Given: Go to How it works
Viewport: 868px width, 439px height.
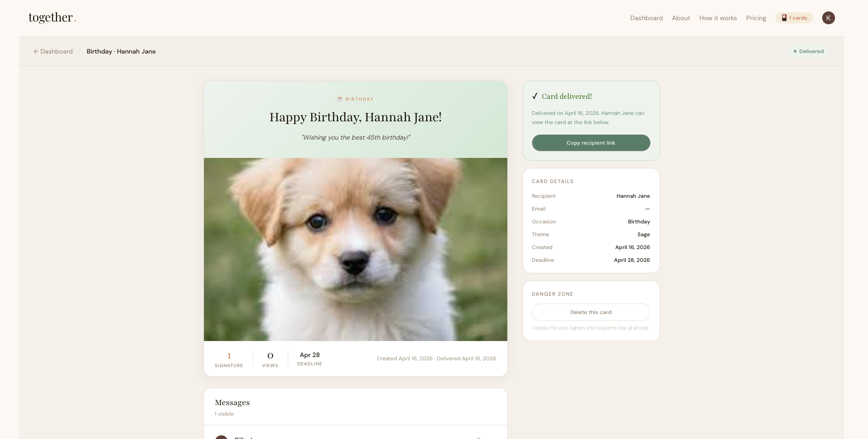Looking at the screenshot, I should [718, 18].
